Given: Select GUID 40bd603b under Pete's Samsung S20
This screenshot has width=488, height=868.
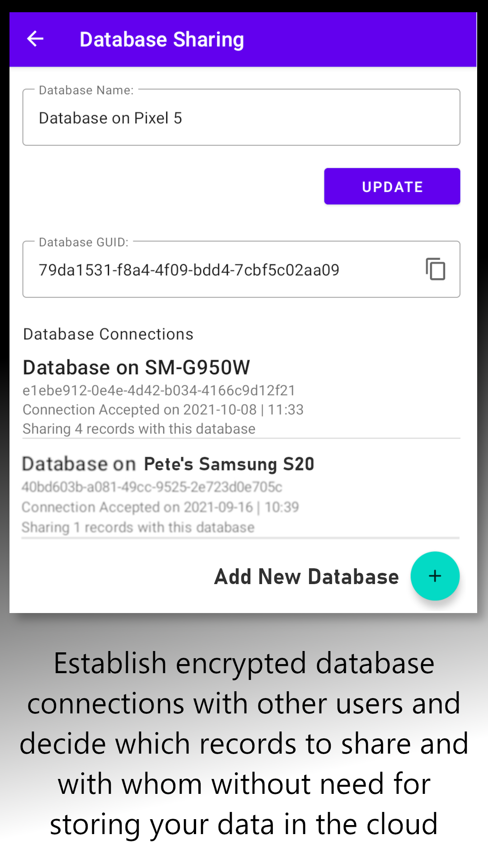Looking at the screenshot, I should [x=152, y=487].
